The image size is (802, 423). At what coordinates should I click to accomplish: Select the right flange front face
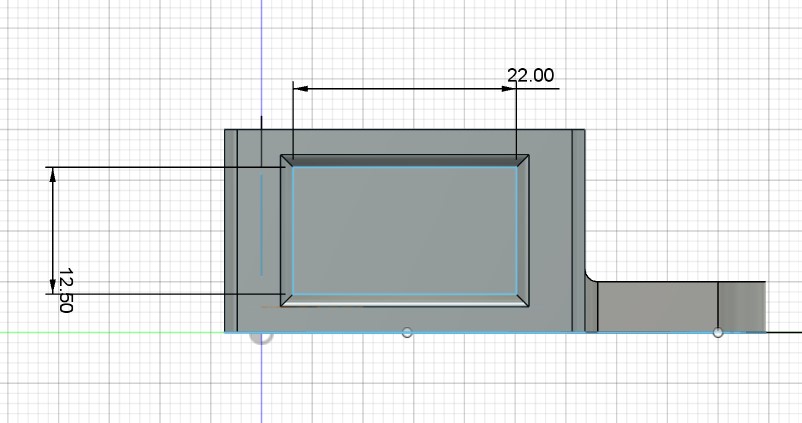(655, 306)
